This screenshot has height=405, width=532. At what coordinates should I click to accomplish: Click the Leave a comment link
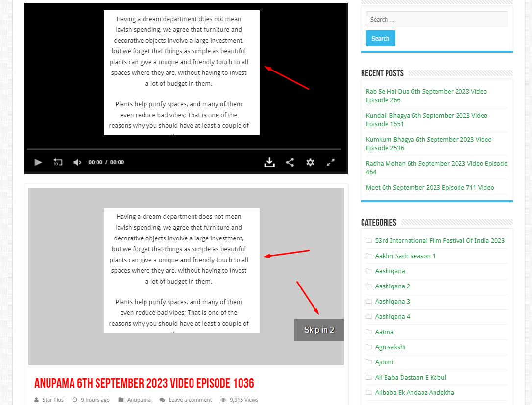(190, 400)
